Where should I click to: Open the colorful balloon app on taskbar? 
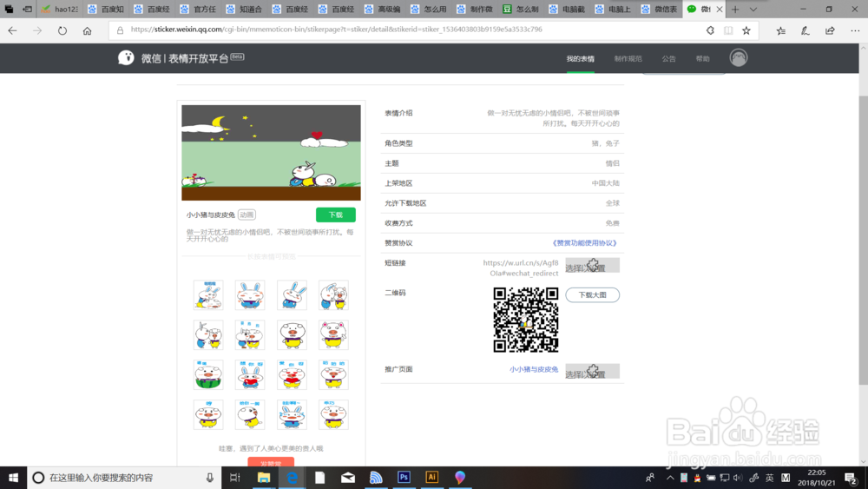pos(460,478)
